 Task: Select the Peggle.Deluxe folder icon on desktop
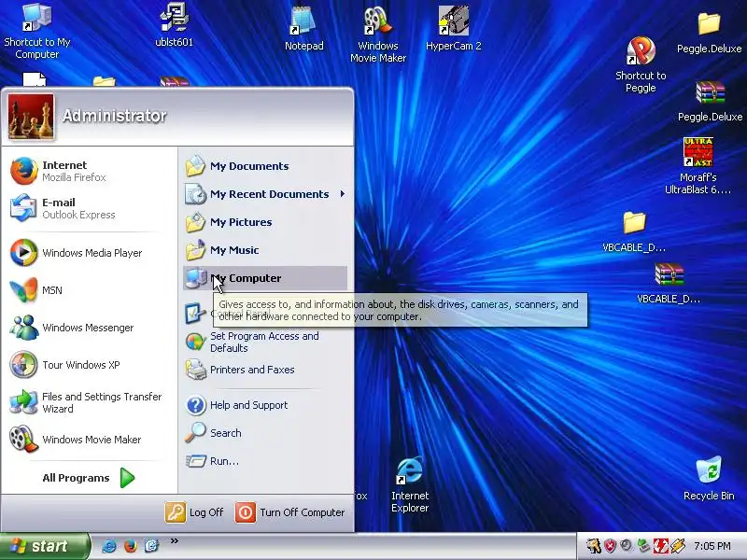pyautogui.click(x=709, y=33)
